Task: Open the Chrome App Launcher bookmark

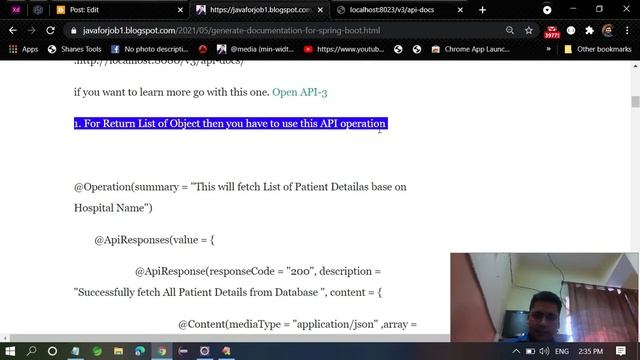Action: pos(471,49)
